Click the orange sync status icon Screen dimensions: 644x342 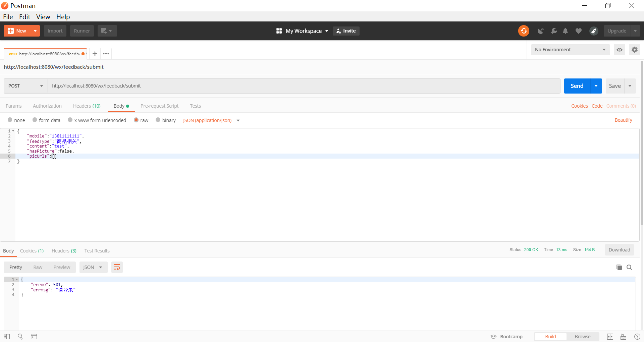tap(524, 31)
